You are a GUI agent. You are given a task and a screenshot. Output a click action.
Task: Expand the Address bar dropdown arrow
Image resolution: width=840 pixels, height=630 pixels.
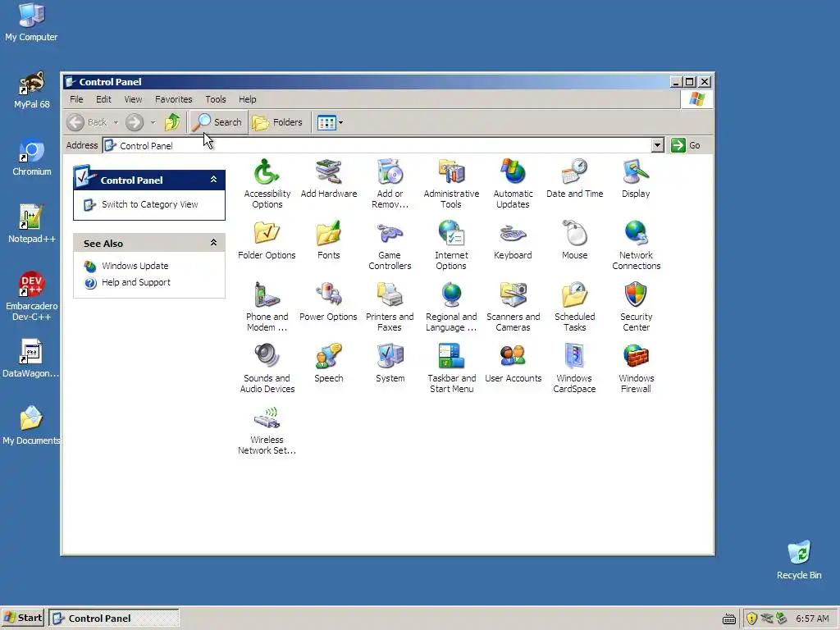[x=657, y=145]
